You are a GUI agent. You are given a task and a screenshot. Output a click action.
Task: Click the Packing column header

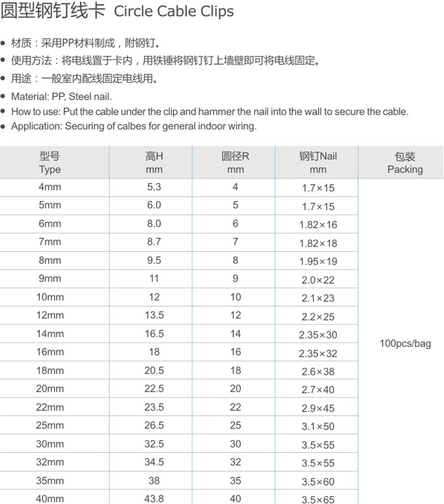(x=405, y=163)
